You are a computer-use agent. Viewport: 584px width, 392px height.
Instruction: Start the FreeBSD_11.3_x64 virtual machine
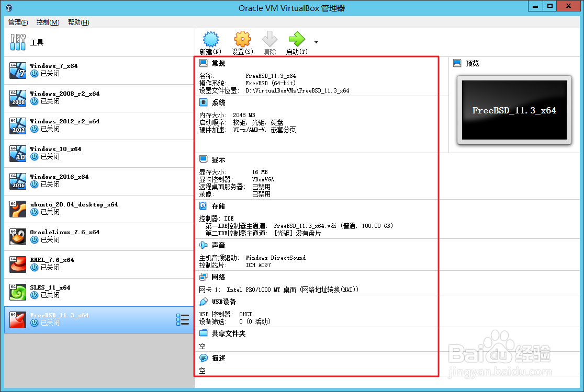(x=296, y=42)
